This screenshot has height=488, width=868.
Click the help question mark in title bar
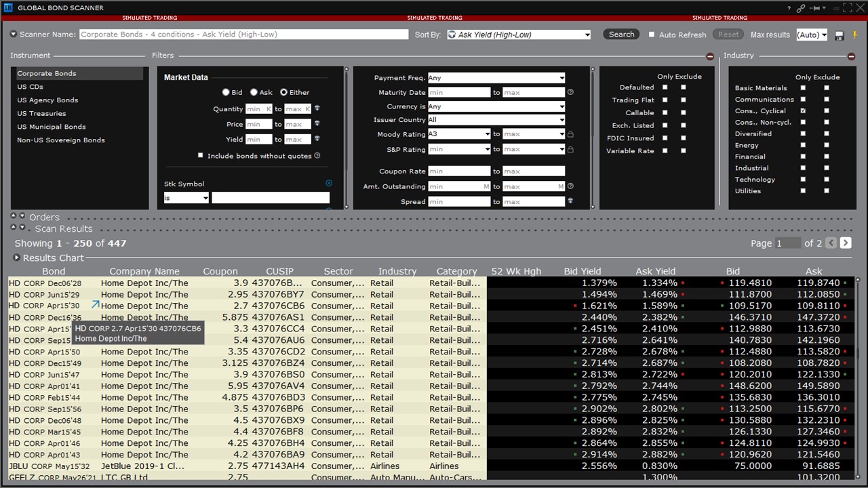(x=789, y=8)
